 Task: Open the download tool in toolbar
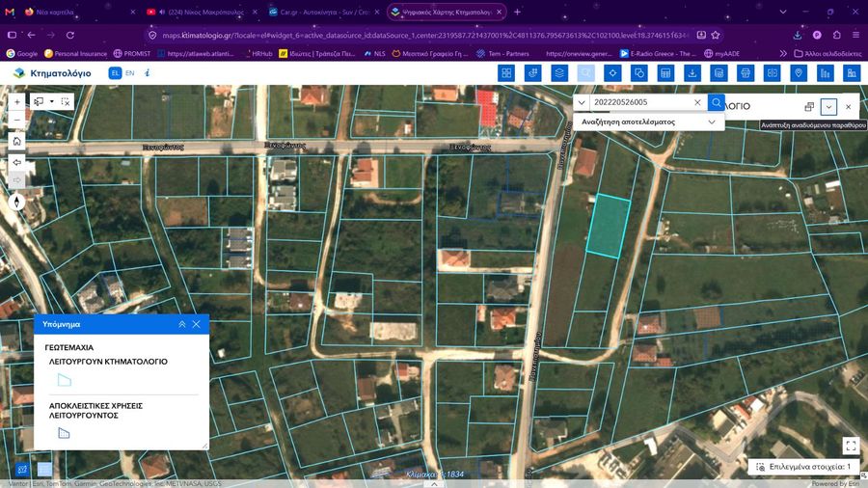tap(692, 73)
